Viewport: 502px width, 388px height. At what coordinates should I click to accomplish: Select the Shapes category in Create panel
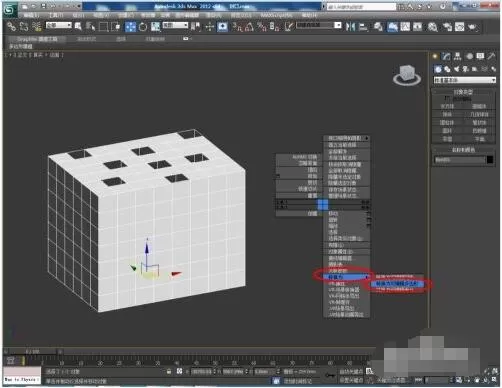(x=447, y=69)
